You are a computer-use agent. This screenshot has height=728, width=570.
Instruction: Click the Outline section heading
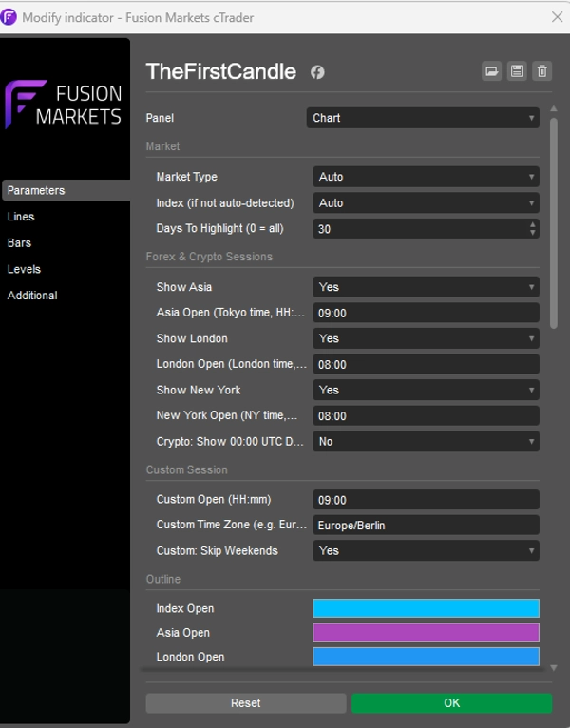[163, 579]
